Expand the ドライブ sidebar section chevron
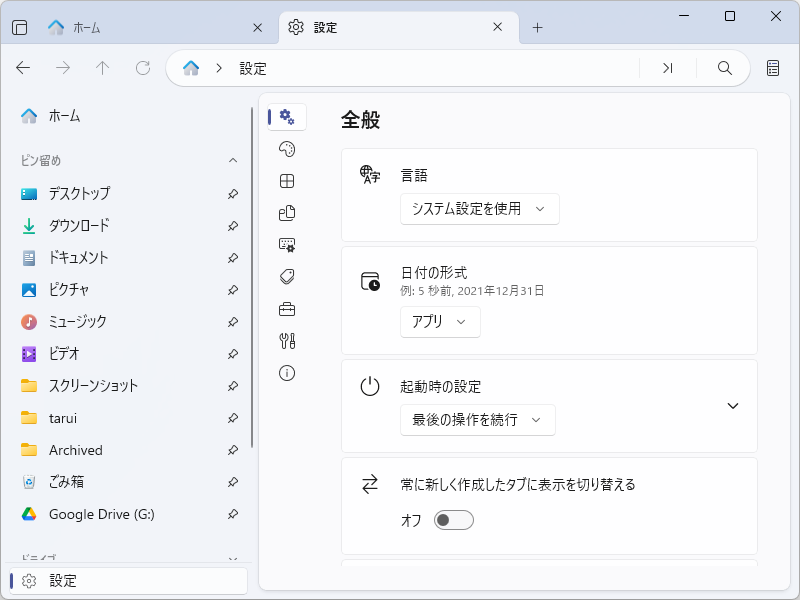800x600 pixels. [x=233, y=559]
